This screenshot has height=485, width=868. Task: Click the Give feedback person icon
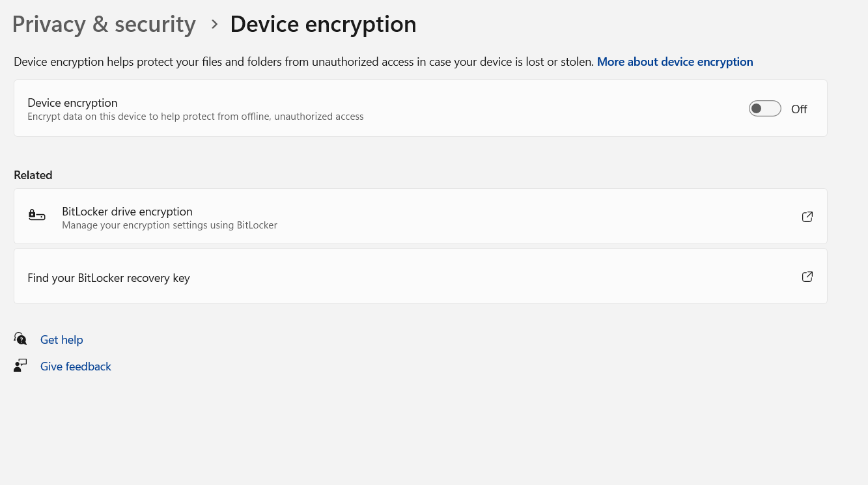click(20, 365)
